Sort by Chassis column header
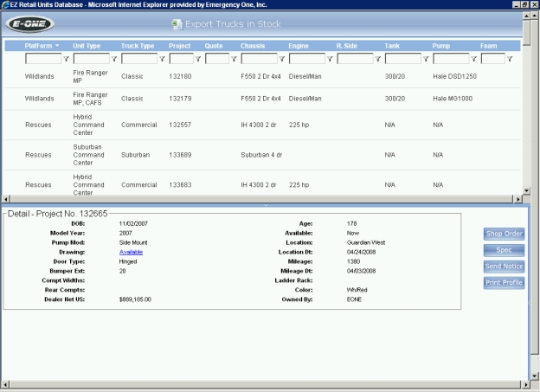The width and height of the screenshot is (540, 392). tap(253, 46)
